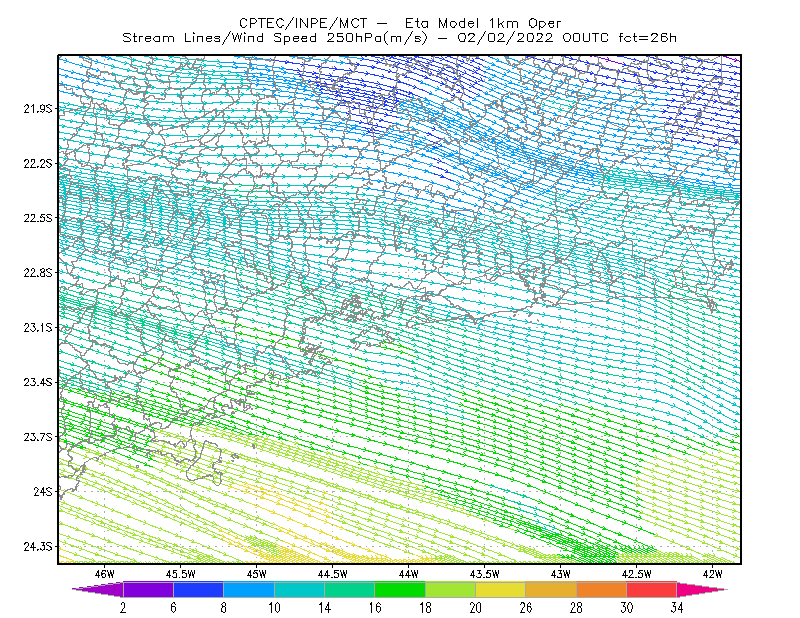
Task: Click the colorbar value 28
Action: [x=577, y=608]
